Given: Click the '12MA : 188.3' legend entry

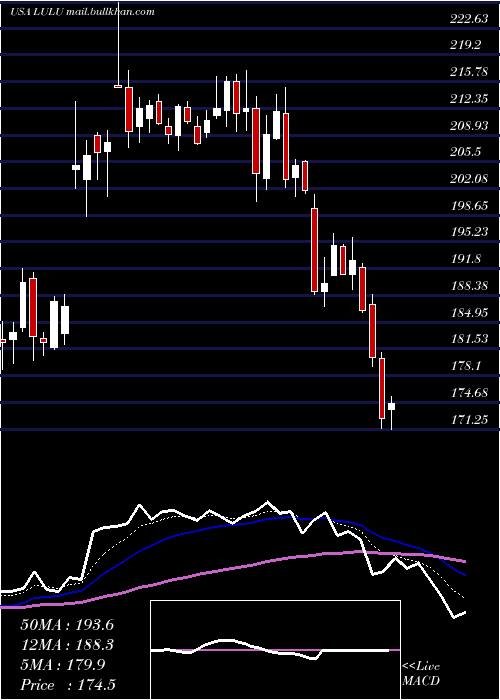Looking at the screenshot, I should (x=67, y=645).
